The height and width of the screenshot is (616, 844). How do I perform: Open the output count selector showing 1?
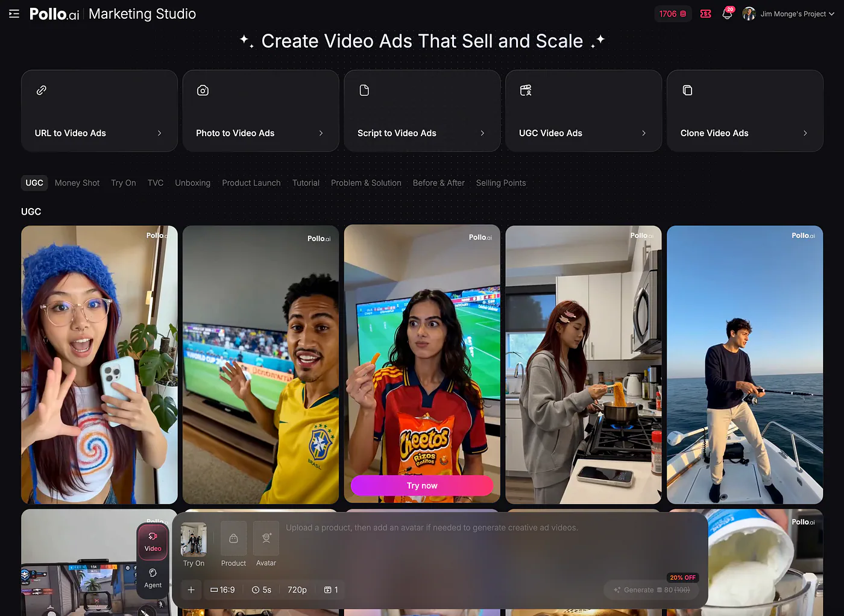tap(331, 590)
